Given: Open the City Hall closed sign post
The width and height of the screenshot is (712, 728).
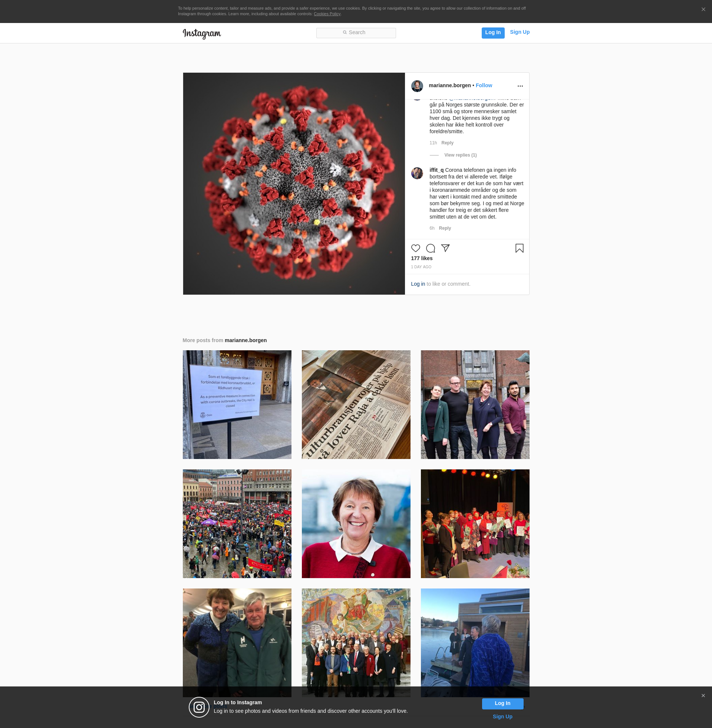Looking at the screenshot, I should coord(237,404).
